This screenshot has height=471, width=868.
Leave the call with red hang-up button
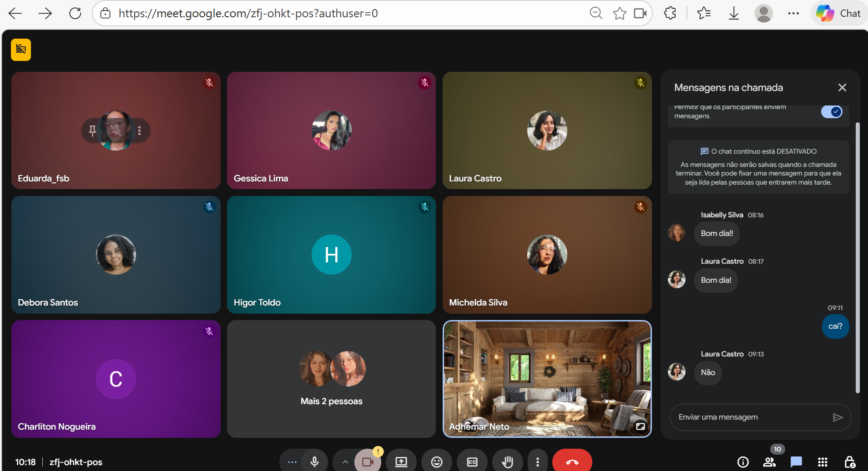point(572,462)
